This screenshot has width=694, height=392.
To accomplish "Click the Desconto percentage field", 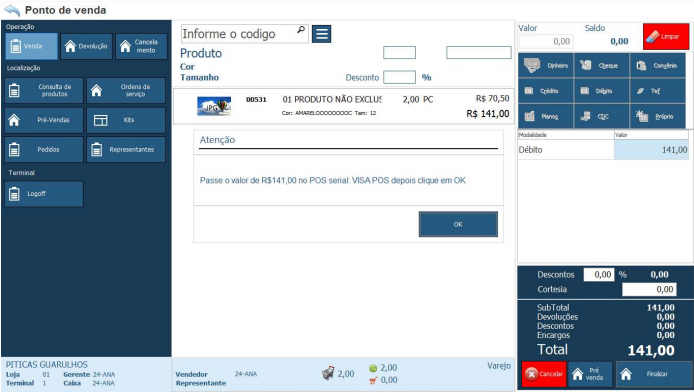I will coord(399,77).
